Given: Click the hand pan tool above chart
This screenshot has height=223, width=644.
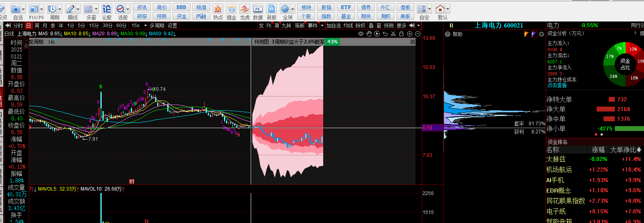Looking at the screenshot, I should pos(369,34).
